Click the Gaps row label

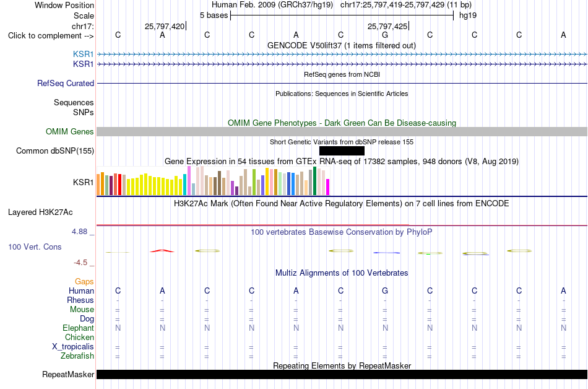(x=84, y=281)
